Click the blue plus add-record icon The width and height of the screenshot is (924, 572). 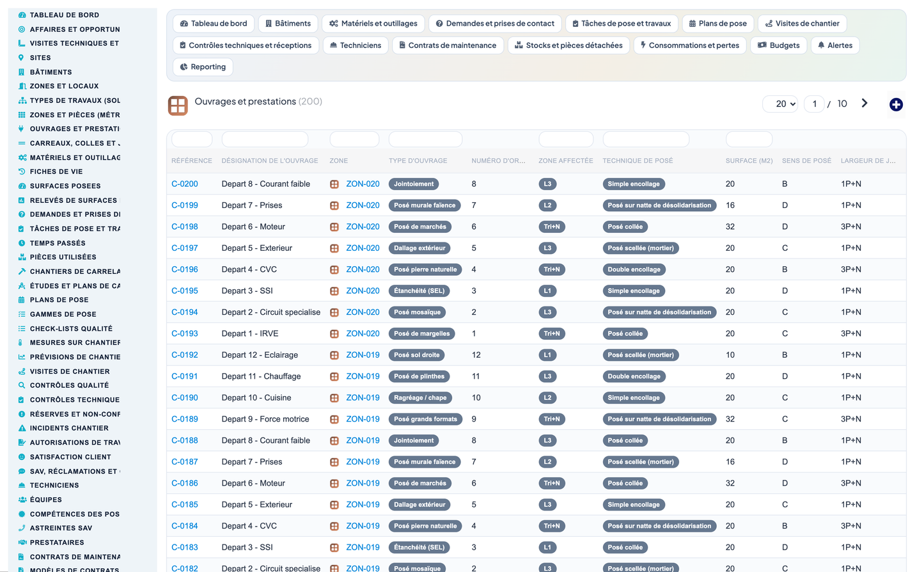tap(896, 104)
